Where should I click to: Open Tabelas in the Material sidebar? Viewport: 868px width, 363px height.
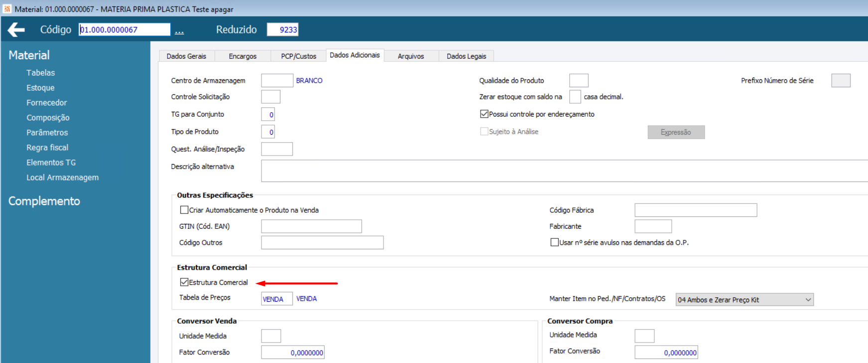tap(41, 73)
